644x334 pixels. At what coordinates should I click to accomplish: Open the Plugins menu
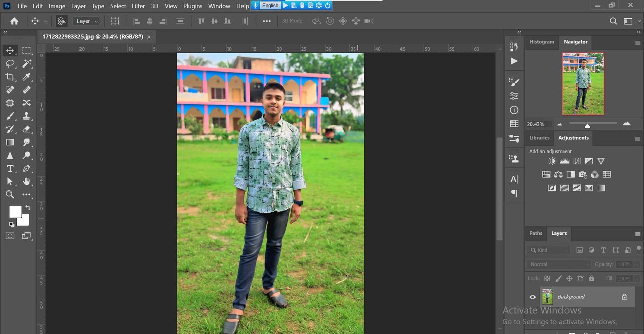click(193, 6)
